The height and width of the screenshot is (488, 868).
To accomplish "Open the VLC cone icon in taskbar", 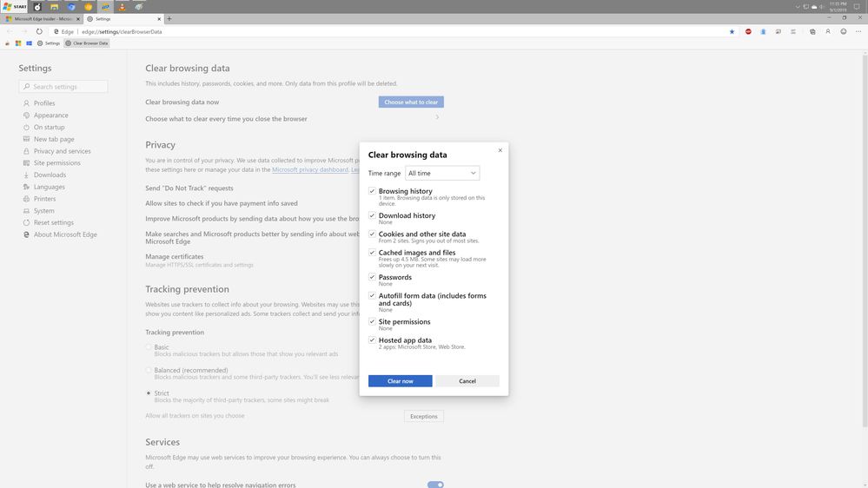I will pyautogui.click(x=123, y=7).
